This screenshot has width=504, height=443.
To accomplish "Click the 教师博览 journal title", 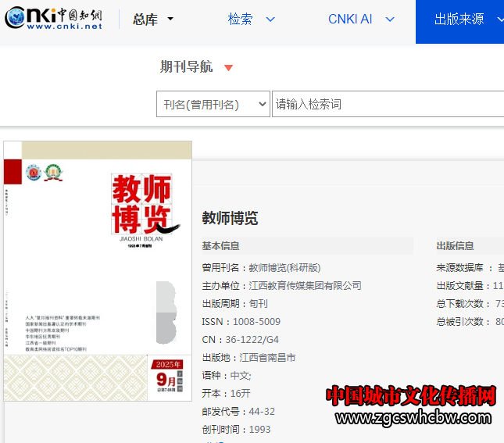I will pyautogui.click(x=230, y=218).
